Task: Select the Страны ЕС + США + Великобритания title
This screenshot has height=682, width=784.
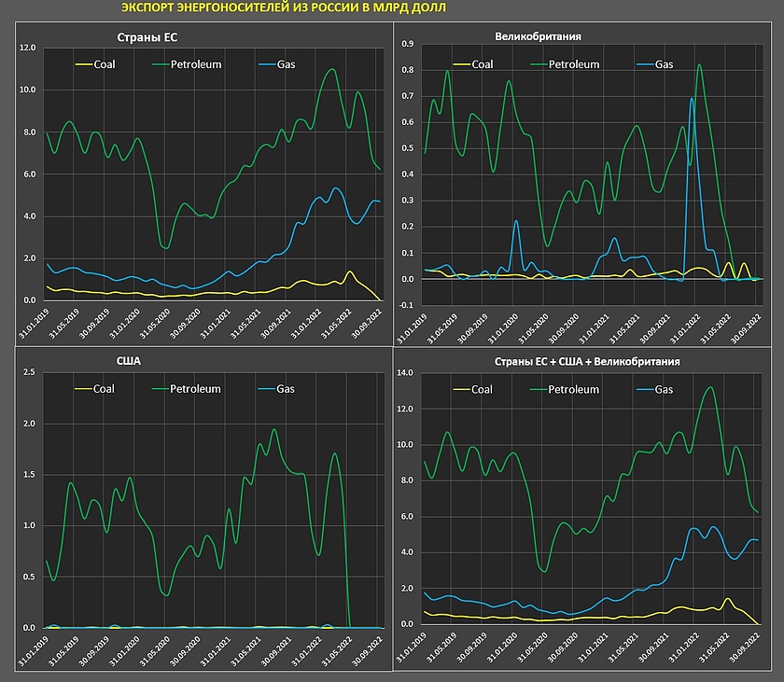Action: click(x=588, y=361)
